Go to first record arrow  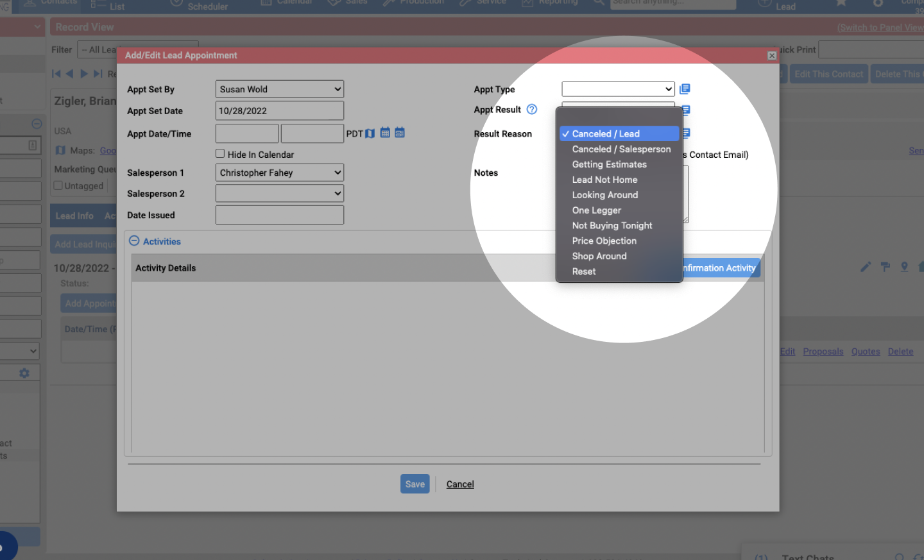(x=56, y=74)
